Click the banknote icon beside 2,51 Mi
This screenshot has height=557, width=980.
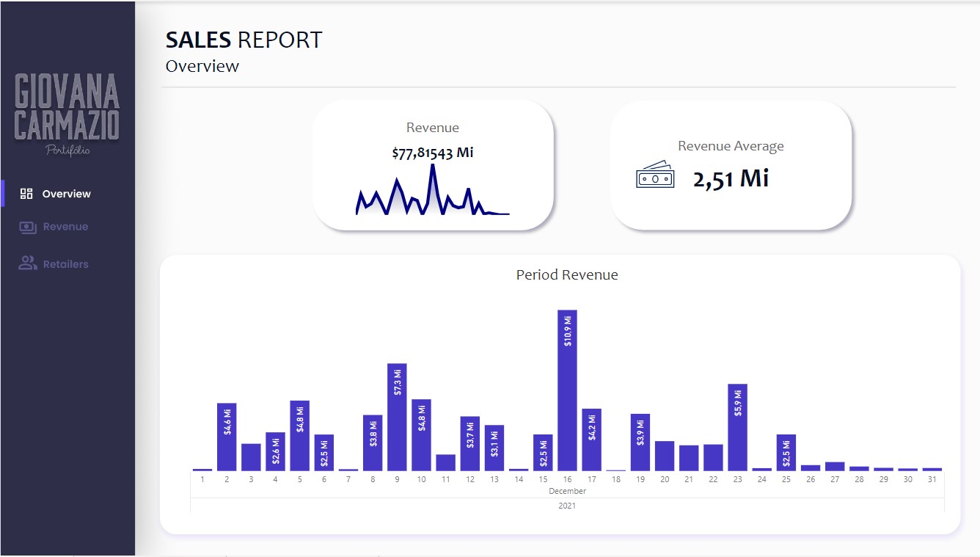pos(655,175)
